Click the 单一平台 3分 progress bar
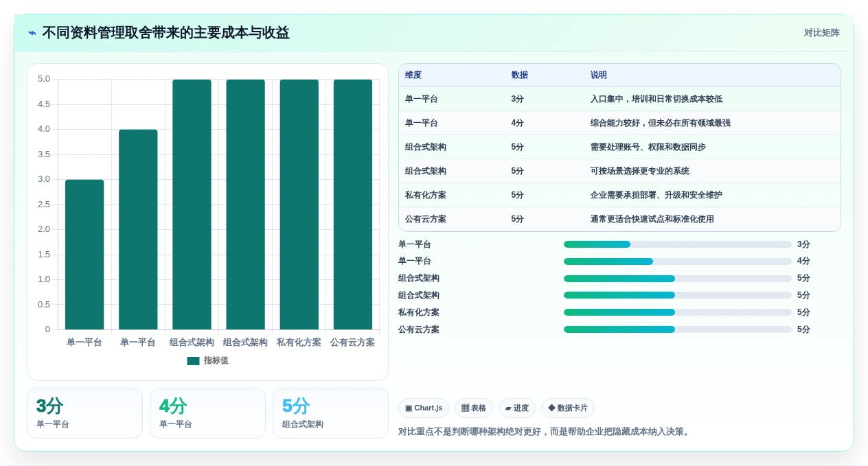The height and width of the screenshot is (466, 868). click(x=678, y=244)
